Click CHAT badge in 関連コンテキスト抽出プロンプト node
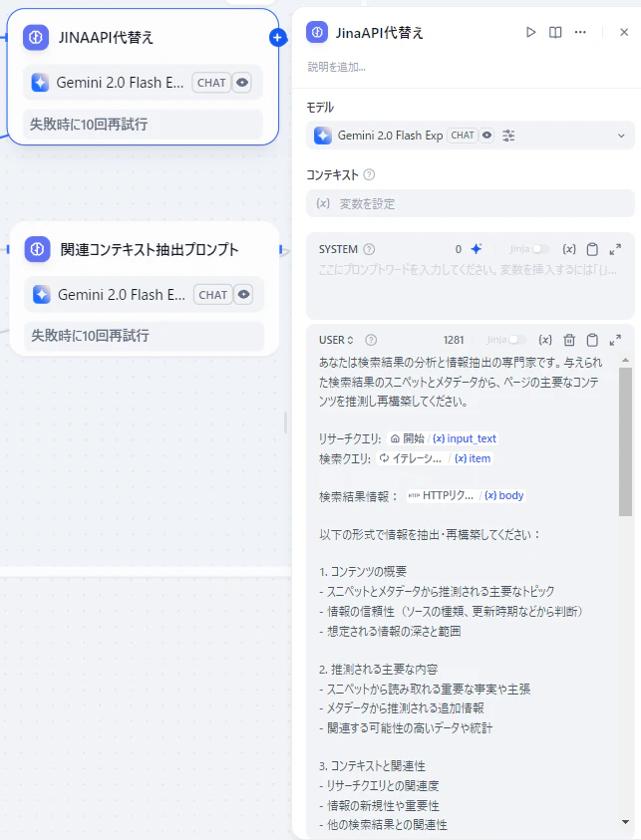The image size is (641, 840). (212, 295)
